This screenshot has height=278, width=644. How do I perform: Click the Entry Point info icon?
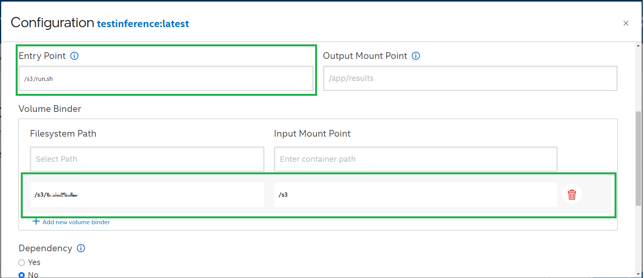(x=74, y=56)
